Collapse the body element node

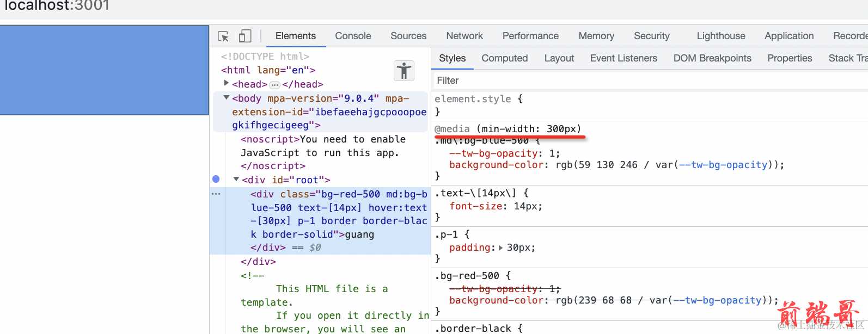[x=227, y=98]
